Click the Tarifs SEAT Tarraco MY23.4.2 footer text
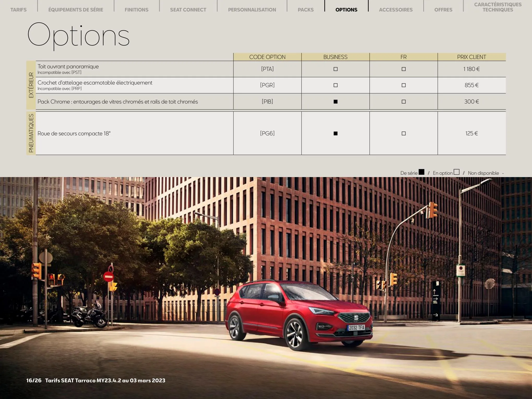 click(105, 380)
